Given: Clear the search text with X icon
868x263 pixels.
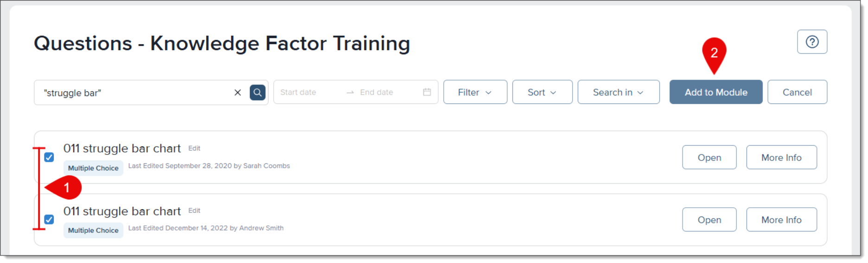Looking at the screenshot, I should [x=237, y=92].
